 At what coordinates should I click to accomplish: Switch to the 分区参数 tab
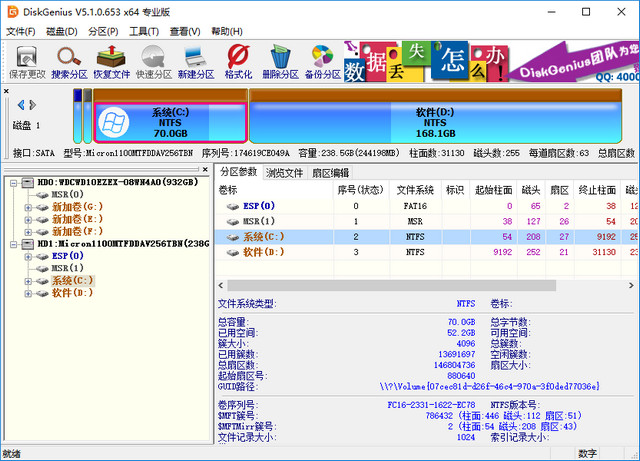point(239,172)
